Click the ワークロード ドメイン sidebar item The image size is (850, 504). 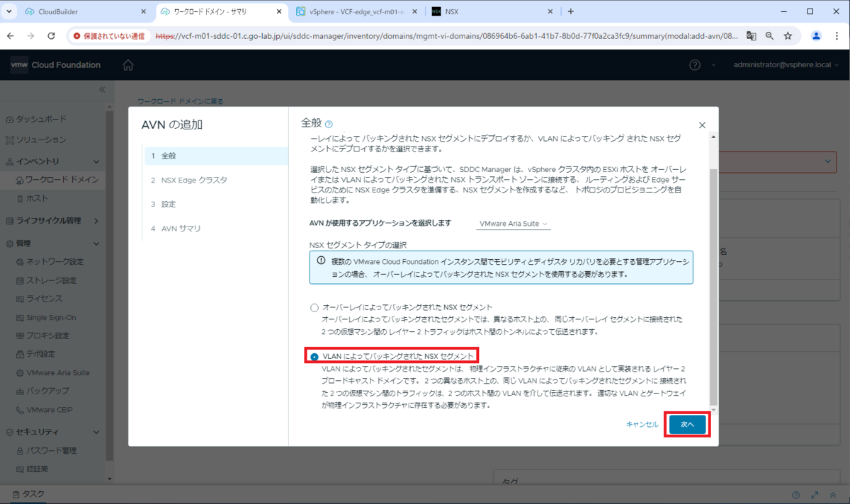56,180
